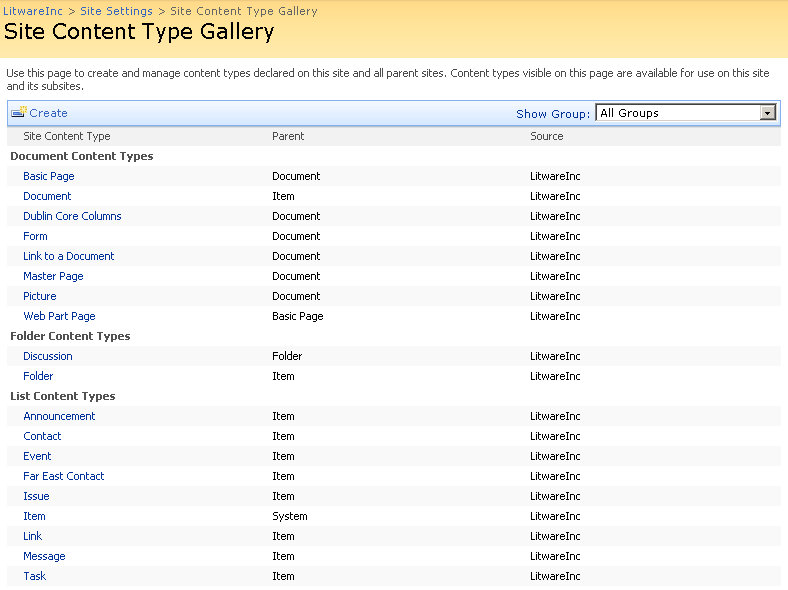This screenshot has width=788, height=590.
Task: Open the Discussion content type
Action: (x=48, y=356)
